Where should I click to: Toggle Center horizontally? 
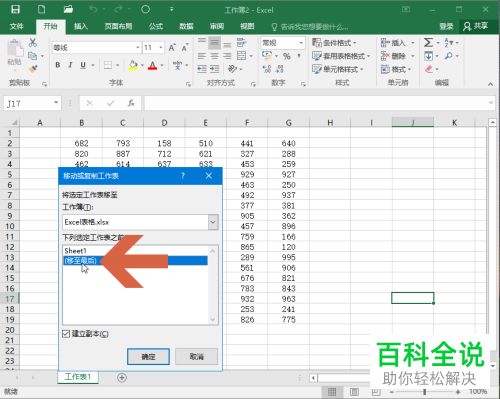[215, 56]
